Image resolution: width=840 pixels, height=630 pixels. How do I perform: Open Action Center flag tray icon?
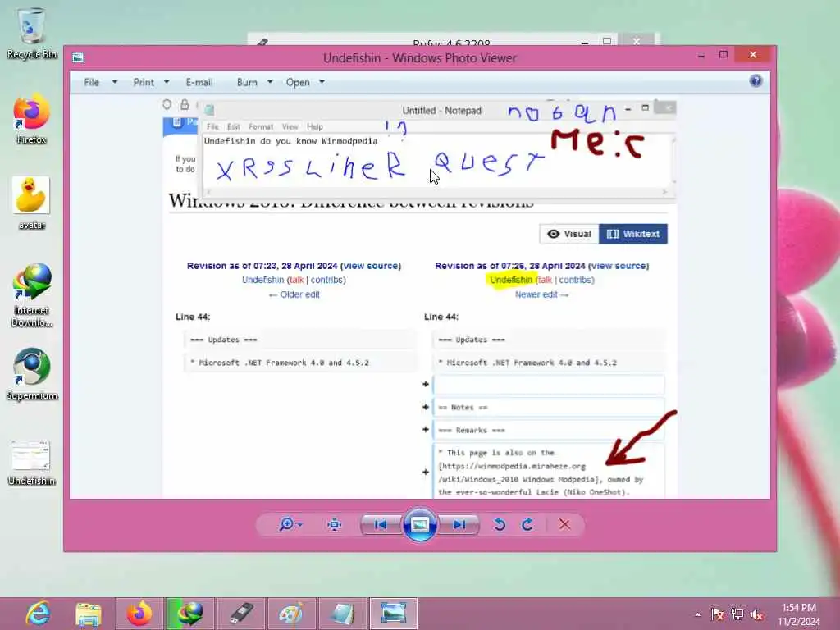(x=717, y=614)
